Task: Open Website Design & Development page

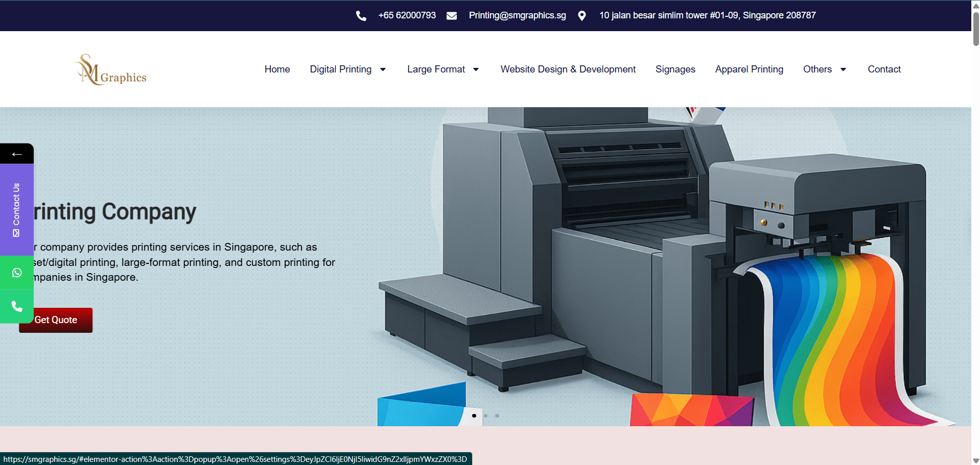Action: 568,69
